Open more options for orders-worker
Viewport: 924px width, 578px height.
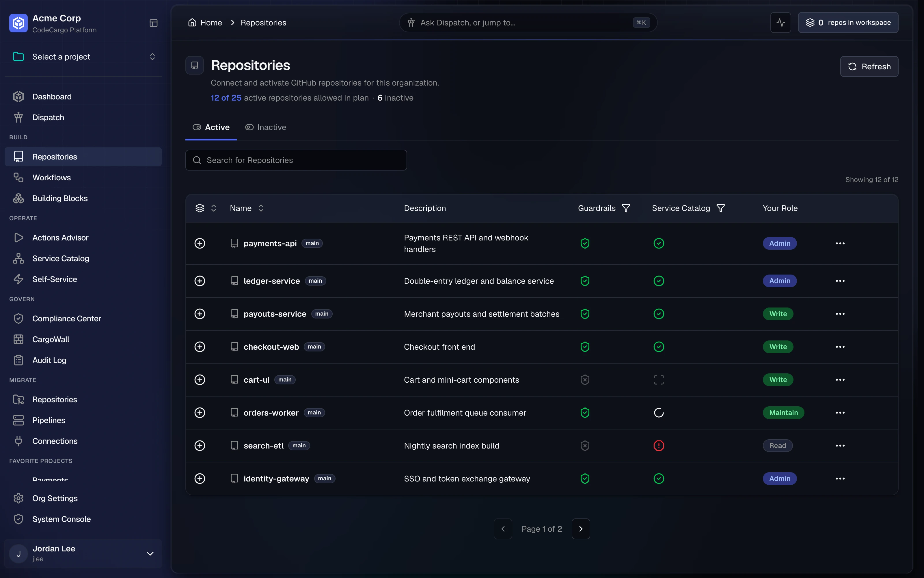tap(840, 413)
